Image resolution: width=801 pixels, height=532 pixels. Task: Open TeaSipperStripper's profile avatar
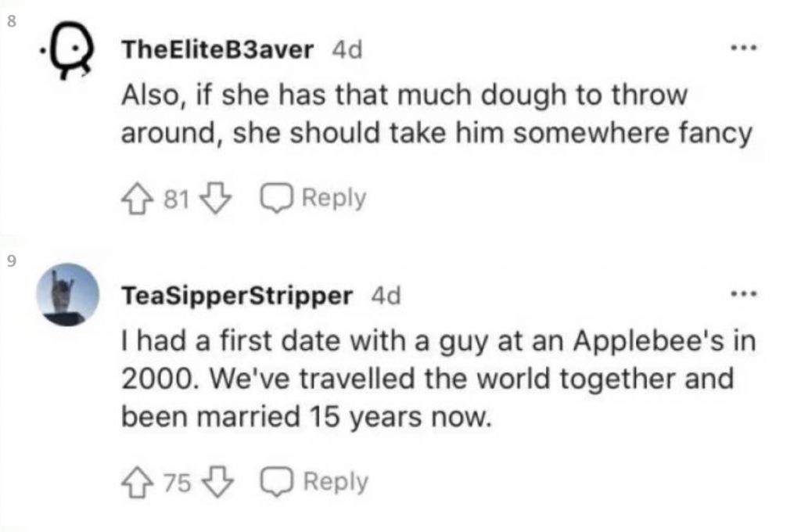(x=70, y=293)
